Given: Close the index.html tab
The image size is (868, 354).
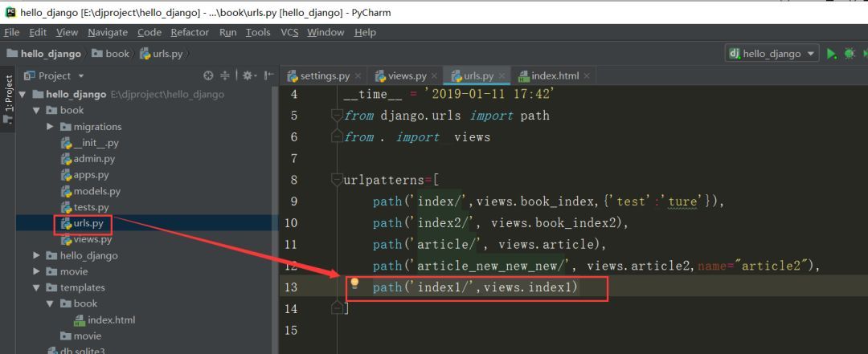Looking at the screenshot, I should click(x=587, y=75).
